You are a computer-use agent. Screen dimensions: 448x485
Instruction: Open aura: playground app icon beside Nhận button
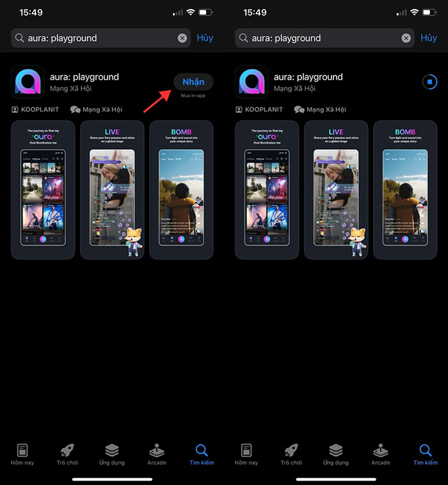click(28, 82)
